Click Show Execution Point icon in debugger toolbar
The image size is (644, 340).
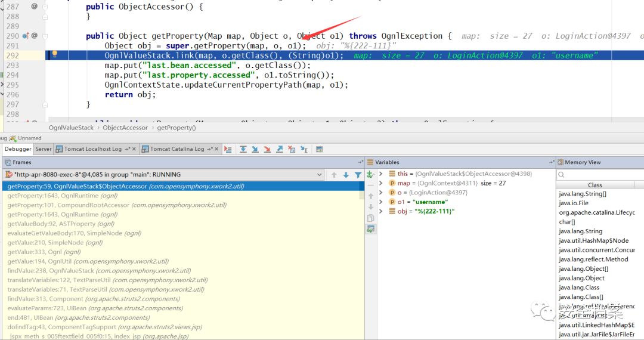coord(228,150)
